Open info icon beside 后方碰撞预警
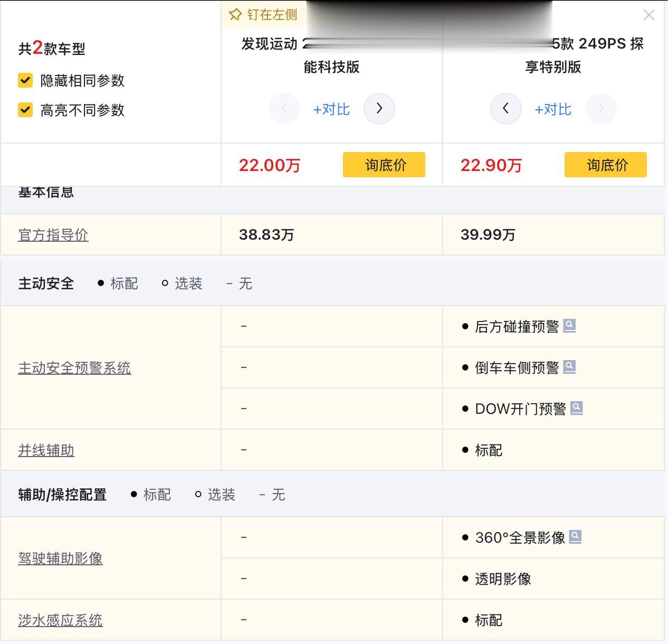The height and width of the screenshot is (644, 668). pyautogui.click(x=569, y=326)
